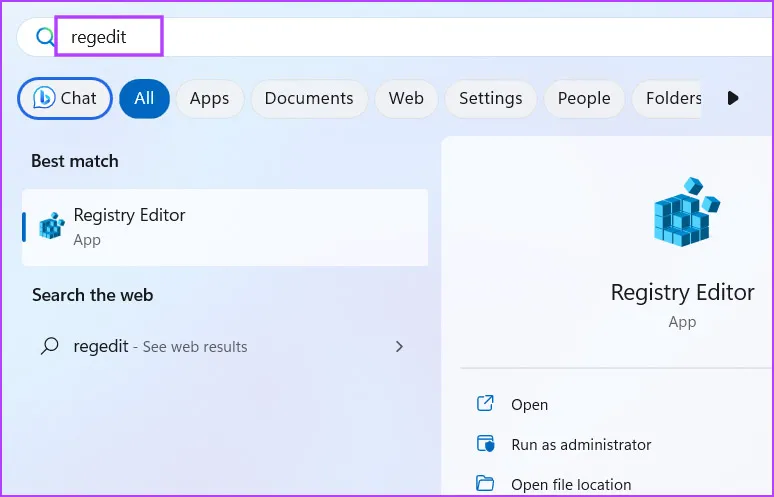The height and width of the screenshot is (497, 774).
Task: Select the People filter tab
Action: (584, 98)
